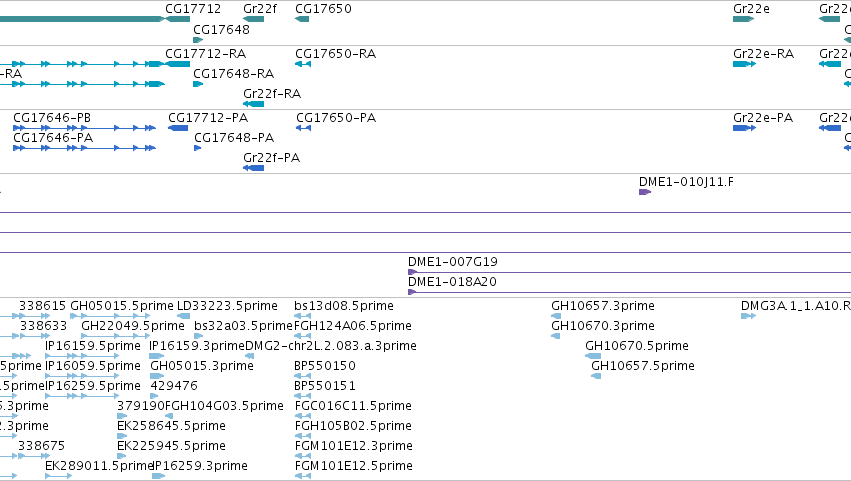Select the GH10657.5prime EST label

(x=643, y=366)
